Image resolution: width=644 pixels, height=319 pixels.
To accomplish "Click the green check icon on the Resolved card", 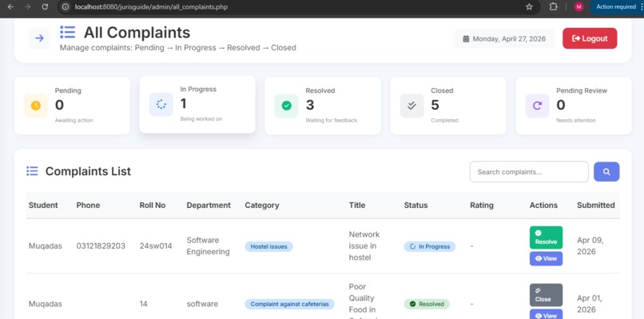I will [286, 106].
